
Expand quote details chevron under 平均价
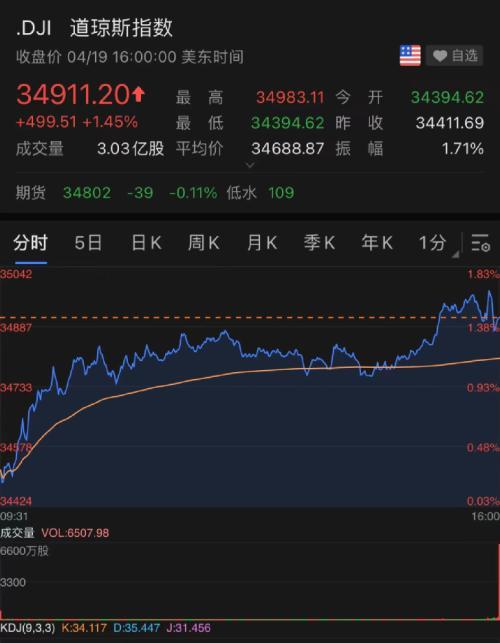tap(250, 165)
